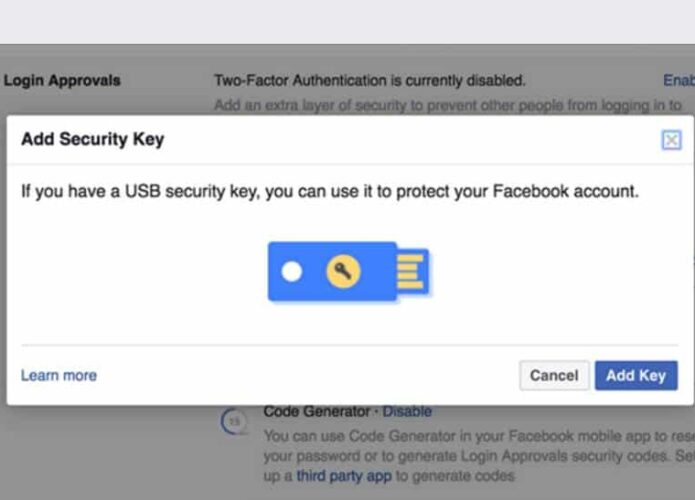Cancel adding a security key
This screenshot has height=500, width=695.
(x=554, y=375)
